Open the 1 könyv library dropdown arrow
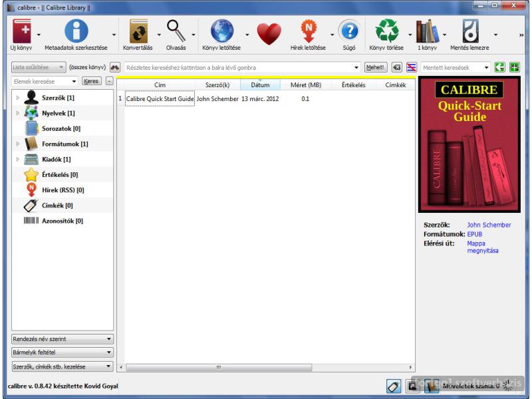 pos(444,35)
